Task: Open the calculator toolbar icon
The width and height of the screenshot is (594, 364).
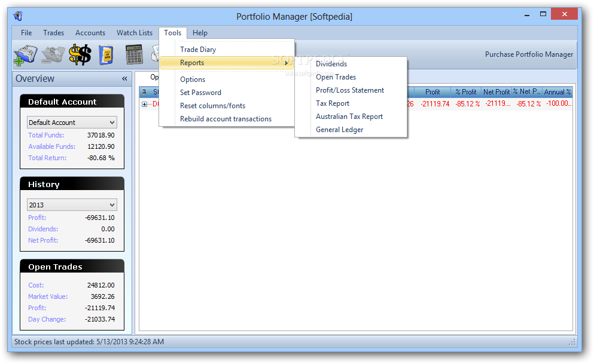Action: click(x=134, y=55)
